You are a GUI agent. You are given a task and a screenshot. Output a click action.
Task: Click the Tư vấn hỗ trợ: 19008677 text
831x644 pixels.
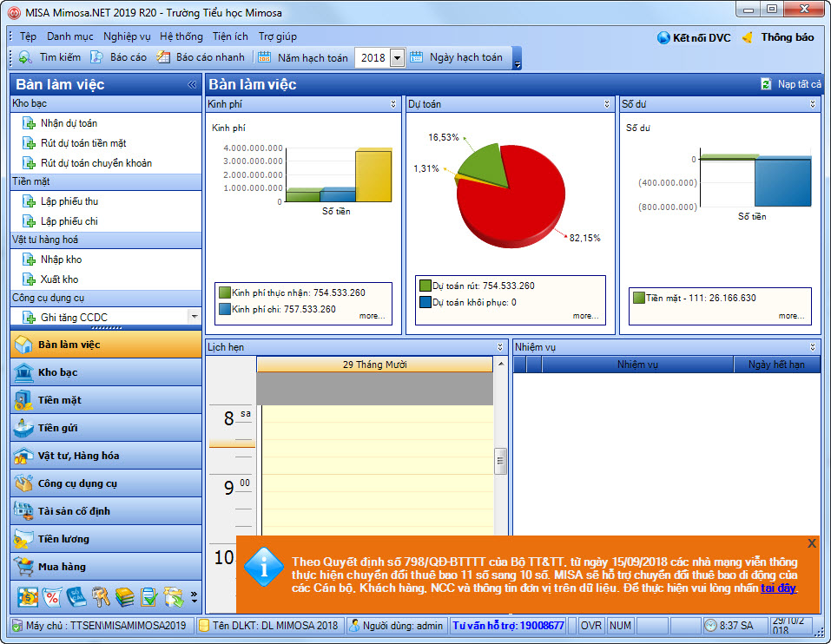click(x=508, y=626)
